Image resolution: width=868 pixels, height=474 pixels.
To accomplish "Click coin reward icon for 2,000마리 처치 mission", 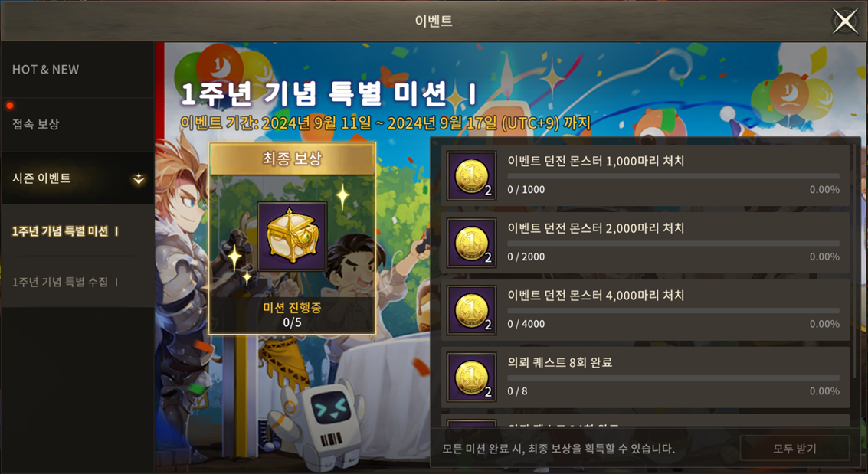I will click(472, 243).
